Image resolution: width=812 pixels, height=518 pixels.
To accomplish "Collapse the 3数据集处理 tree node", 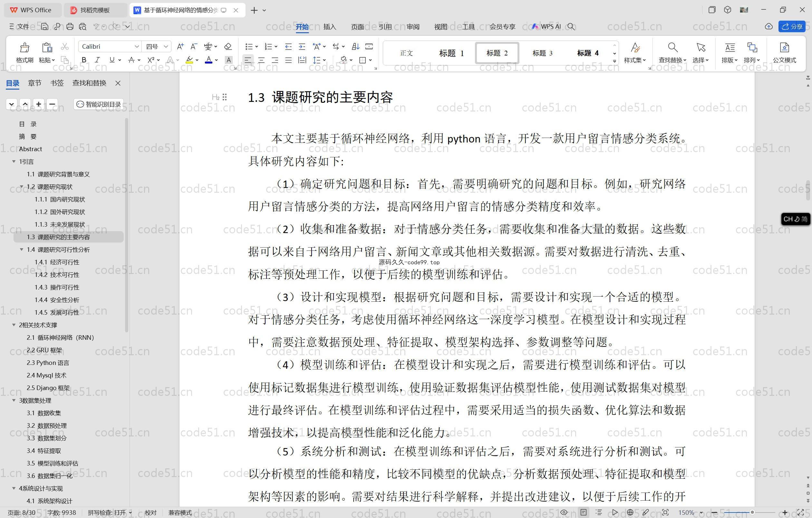I will (x=14, y=400).
